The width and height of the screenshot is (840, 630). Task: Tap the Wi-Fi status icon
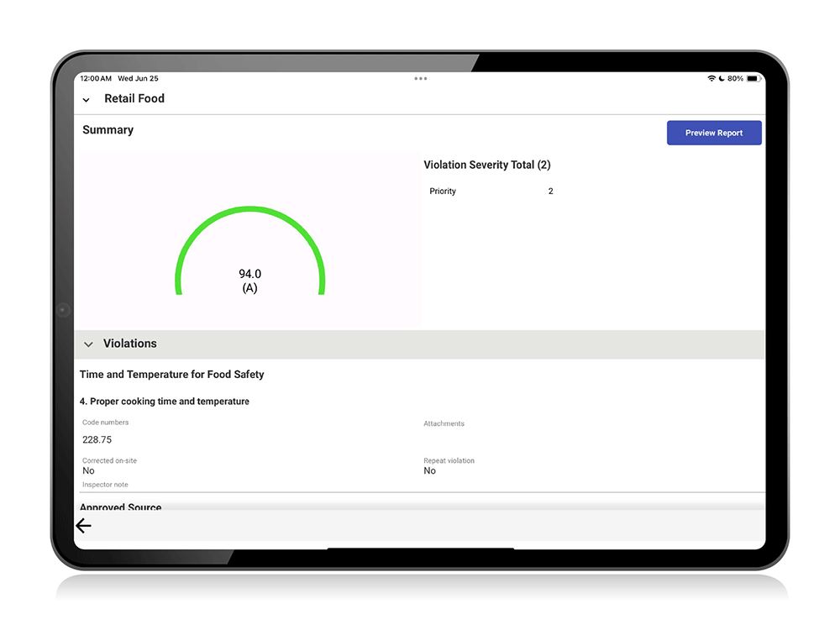(711, 78)
